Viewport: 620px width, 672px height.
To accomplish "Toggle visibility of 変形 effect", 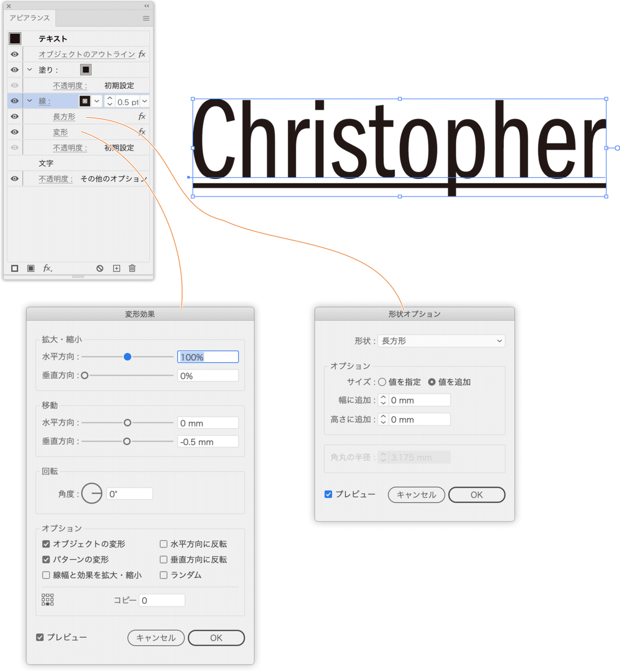I will 14,132.
